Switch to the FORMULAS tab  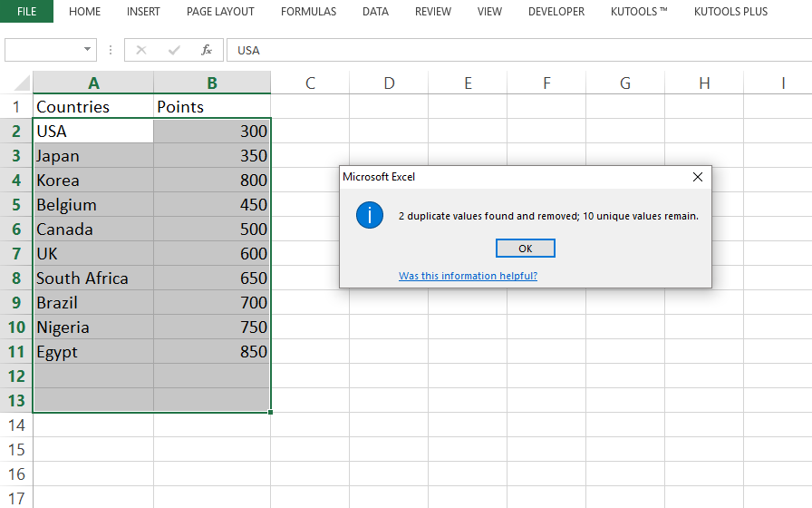tap(309, 12)
